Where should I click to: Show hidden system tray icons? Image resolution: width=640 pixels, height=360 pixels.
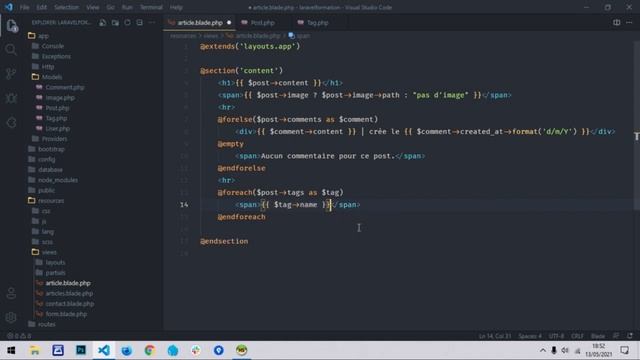point(542,350)
